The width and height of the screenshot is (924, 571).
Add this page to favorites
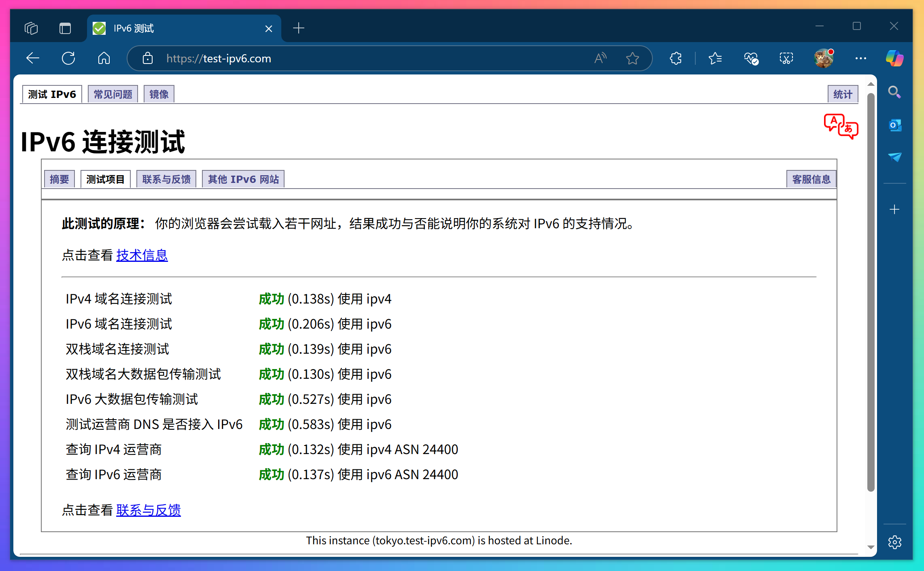coord(632,58)
